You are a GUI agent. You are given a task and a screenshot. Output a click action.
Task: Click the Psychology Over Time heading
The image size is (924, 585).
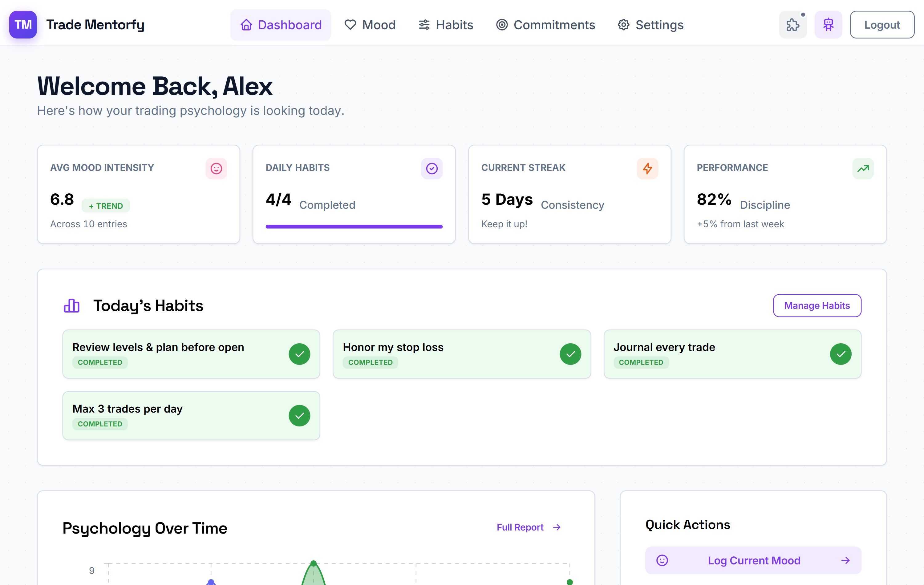tap(145, 529)
